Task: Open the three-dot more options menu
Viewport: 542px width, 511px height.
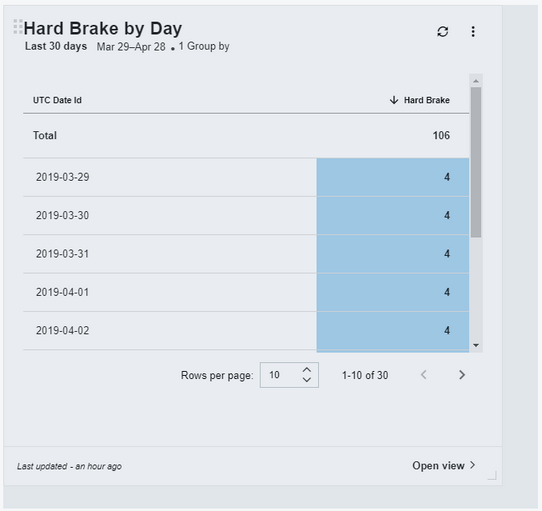Action: [473, 31]
